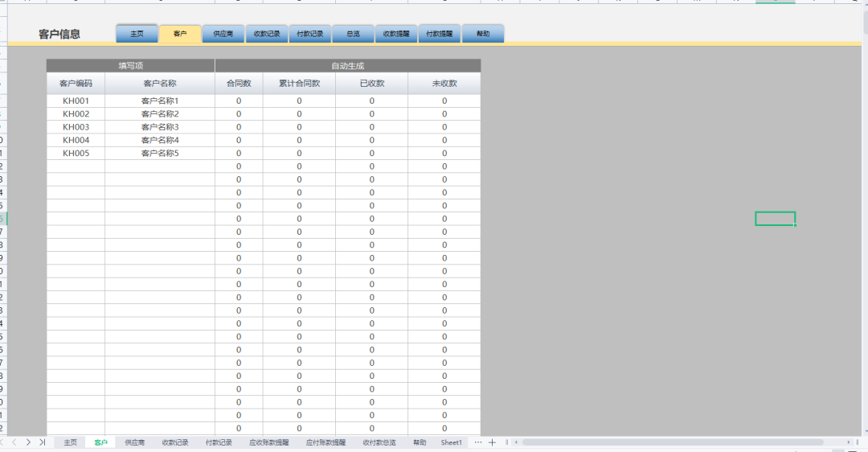
Task: Select cell 客户名称1
Action: point(160,101)
